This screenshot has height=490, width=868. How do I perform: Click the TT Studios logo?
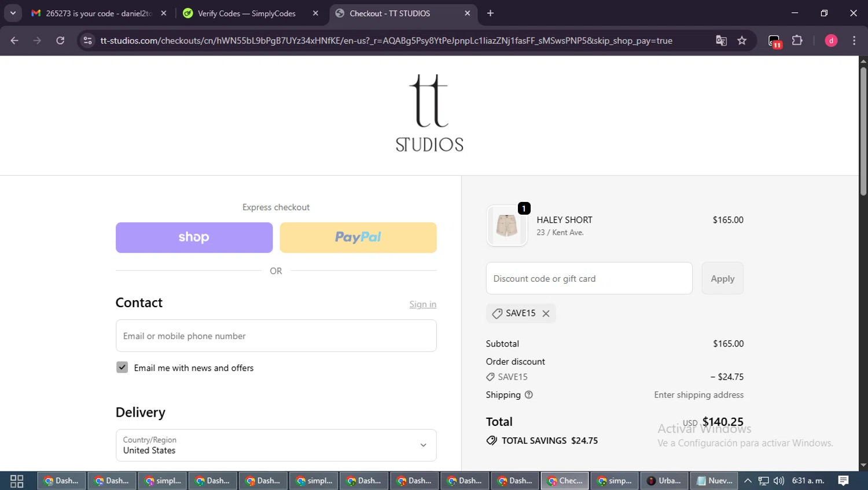(429, 113)
